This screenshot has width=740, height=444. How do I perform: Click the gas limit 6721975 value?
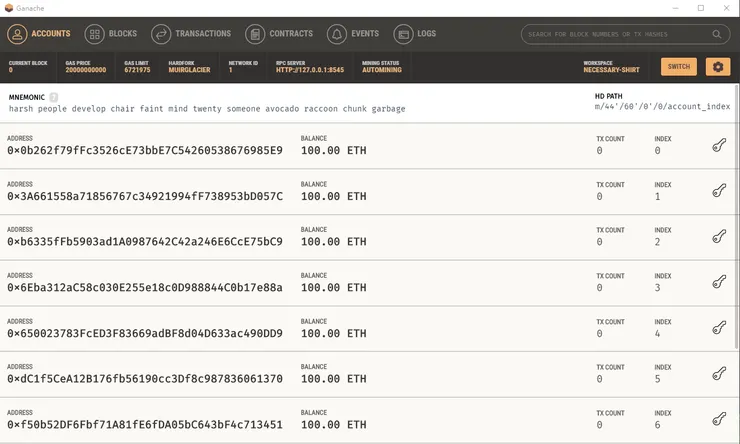point(137,70)
